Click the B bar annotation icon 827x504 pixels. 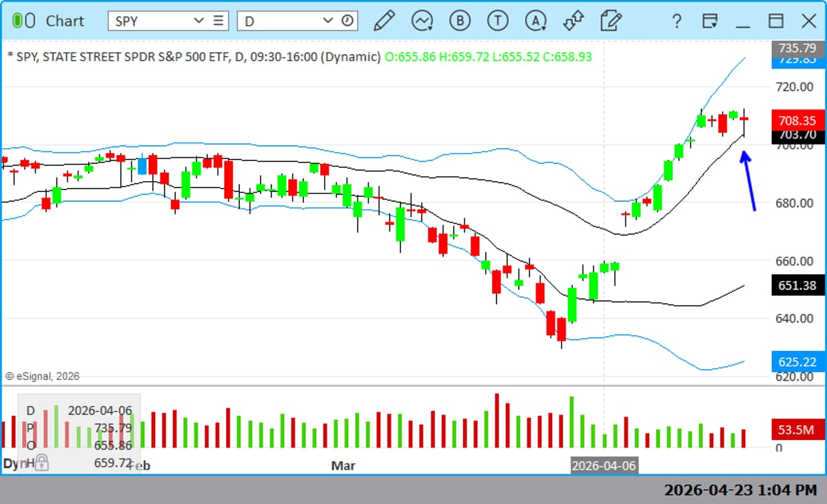point(460,21)
